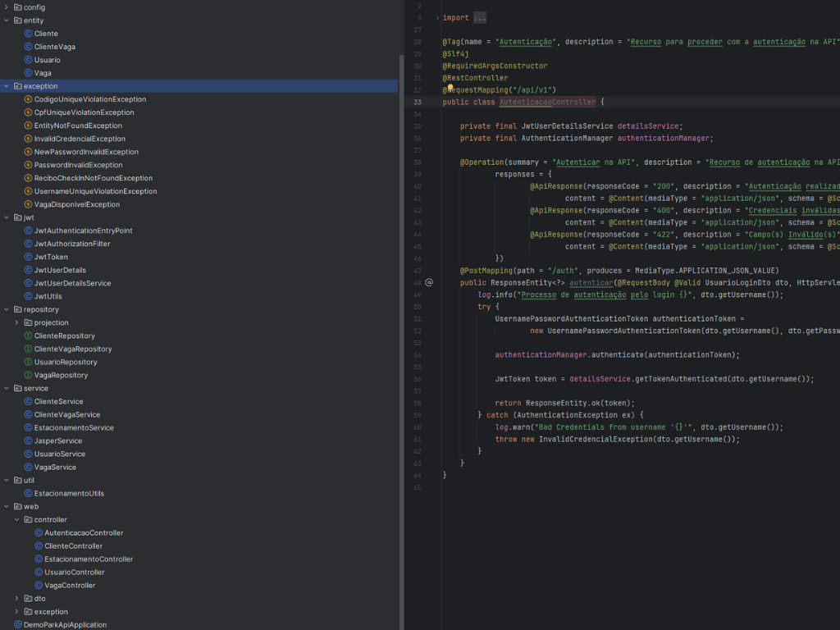Open ClienteController class
This screenshot has height=630, width=840.
click(x=73, y=546)
